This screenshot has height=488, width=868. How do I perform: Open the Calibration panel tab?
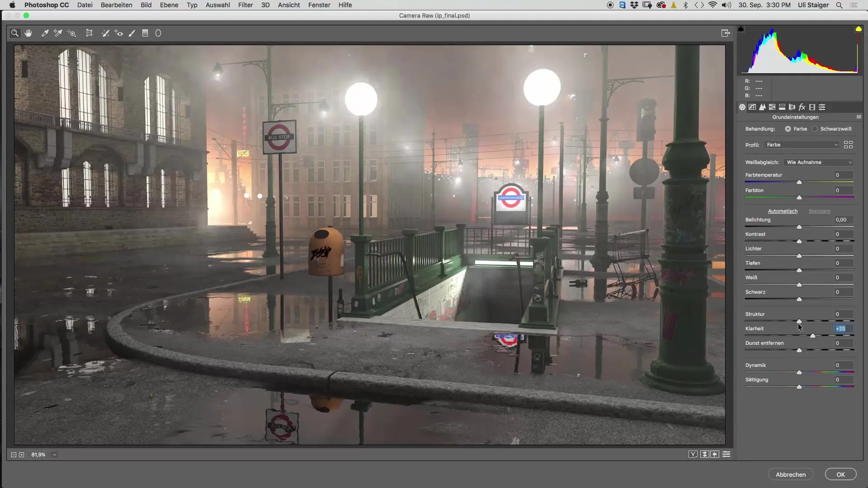812,107
